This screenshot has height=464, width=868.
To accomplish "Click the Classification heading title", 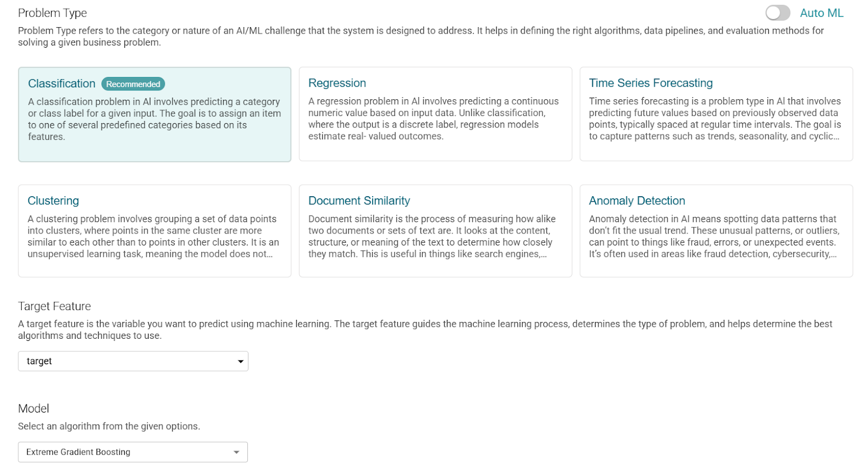I will pyautogui.click(x=62, y=83).
